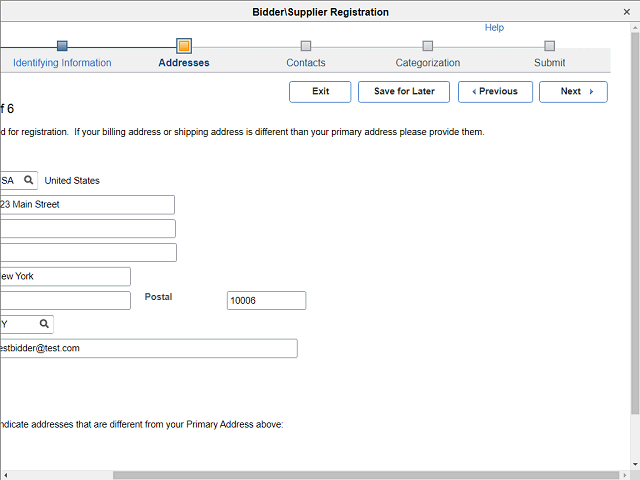Click the Submit step marker

point(549,46)
